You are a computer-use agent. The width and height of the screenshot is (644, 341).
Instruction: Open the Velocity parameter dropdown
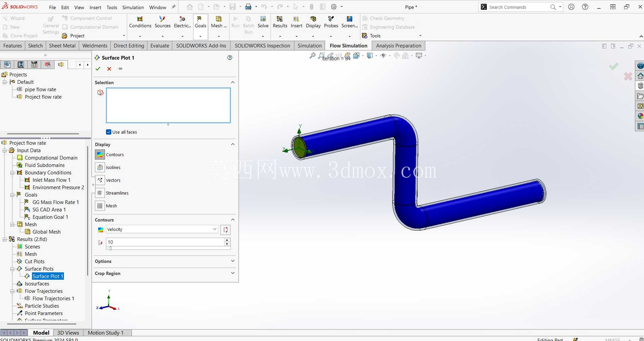point(162,229)
